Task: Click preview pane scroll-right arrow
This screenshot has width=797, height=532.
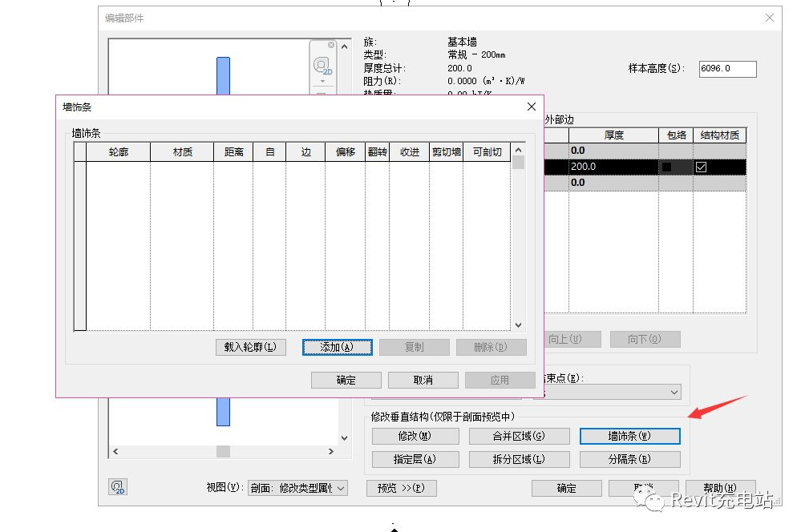Action: [331, 451]
